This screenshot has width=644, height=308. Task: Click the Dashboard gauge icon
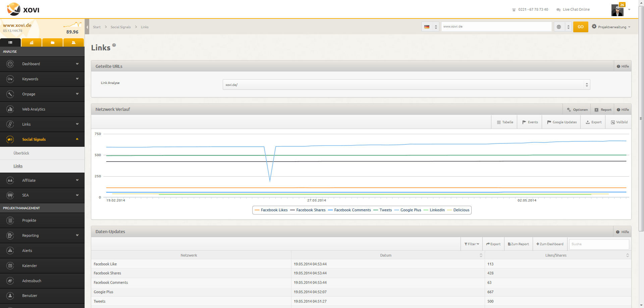[x=10, y=64]
